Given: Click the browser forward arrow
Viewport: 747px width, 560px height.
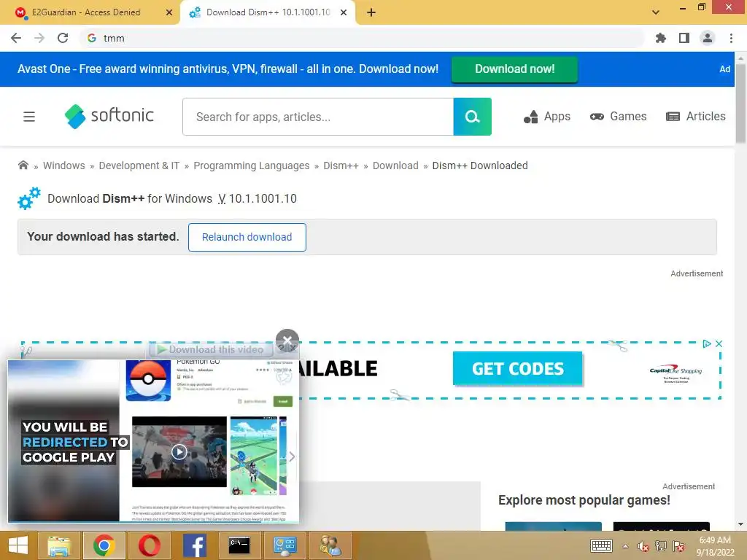Looking at the screenshot, I should click(39, 38).
